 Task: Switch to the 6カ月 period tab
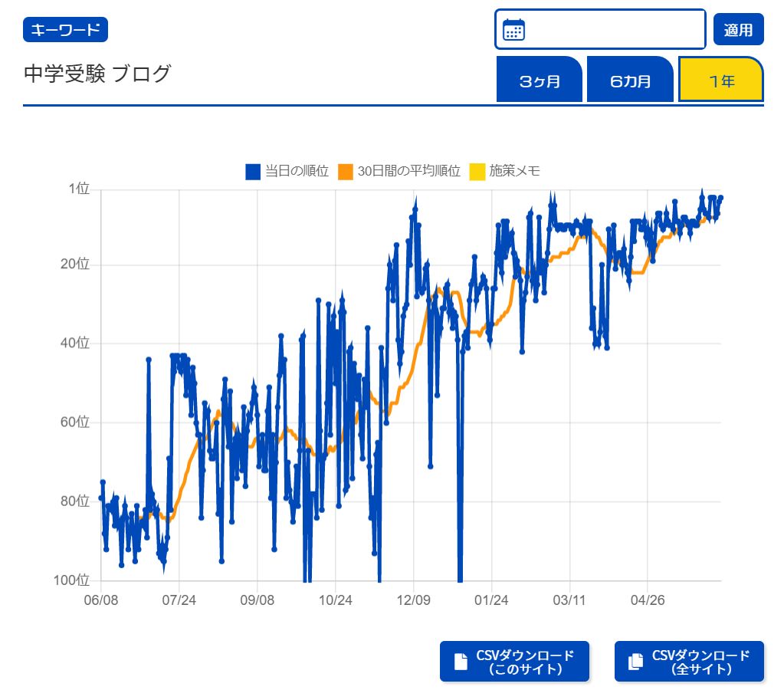(x=630, y=81)
